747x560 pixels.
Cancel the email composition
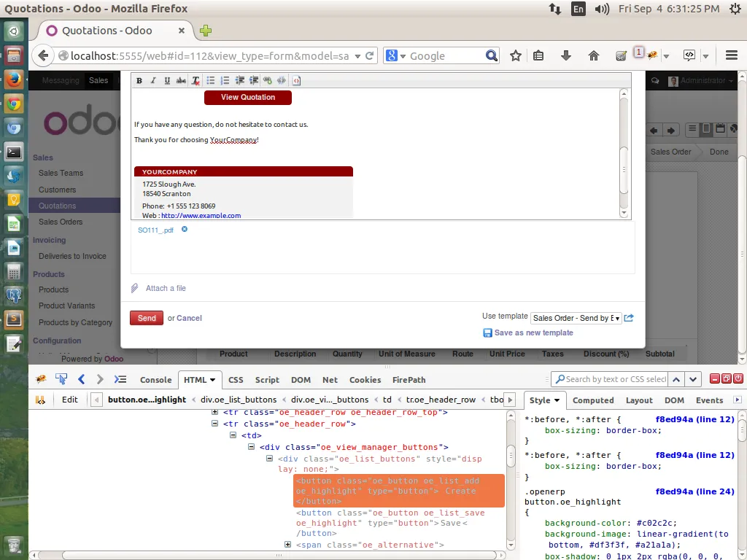point(189,318)
